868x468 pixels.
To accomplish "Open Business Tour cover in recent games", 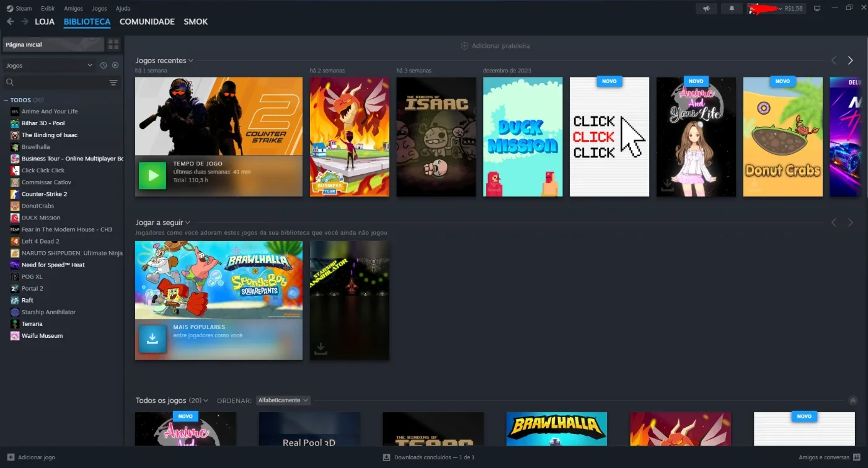I will click(x=350, y=137).
